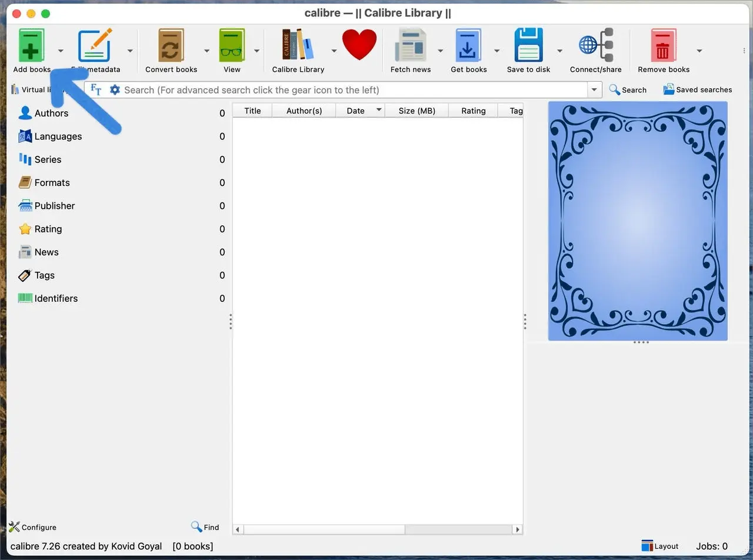
Task: Open Connect/share network icon
Action: (x=595, y=46)
